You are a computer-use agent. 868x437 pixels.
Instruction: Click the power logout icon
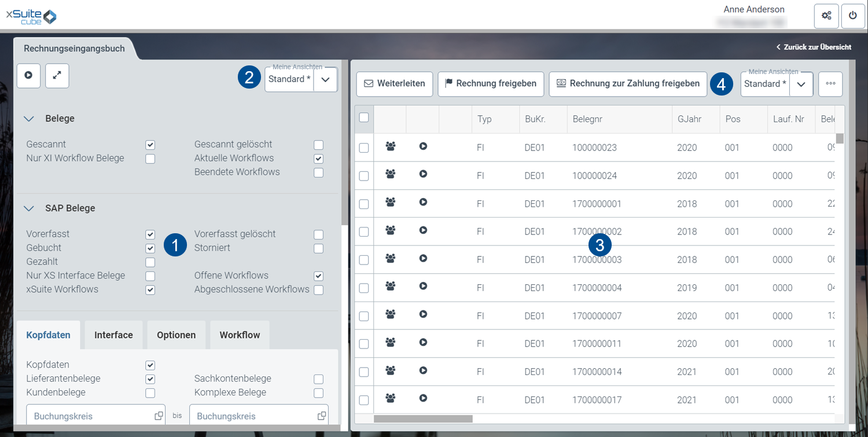pyautogui.click(x=853, y=16)
